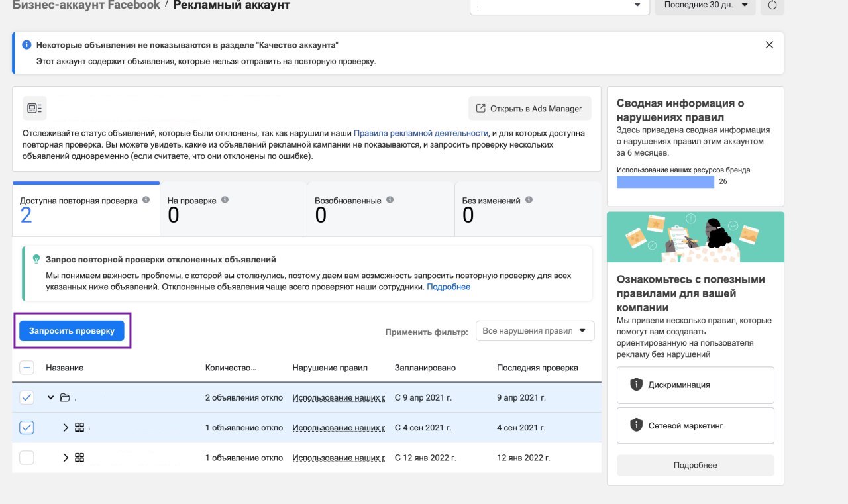Expand the 12 янв 2022 ad set row
Viewport: 848px width, 504px height.
click(66, 457)
